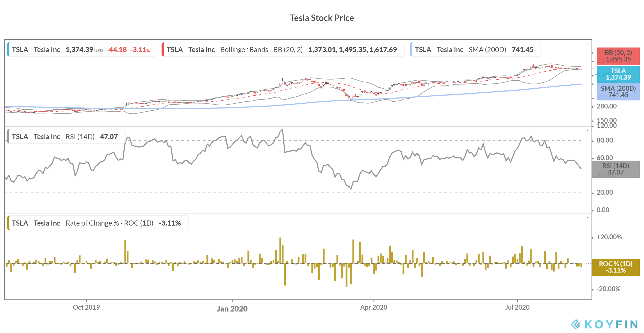
Task: Click the Koyfin logo
Action: point(604,324)
